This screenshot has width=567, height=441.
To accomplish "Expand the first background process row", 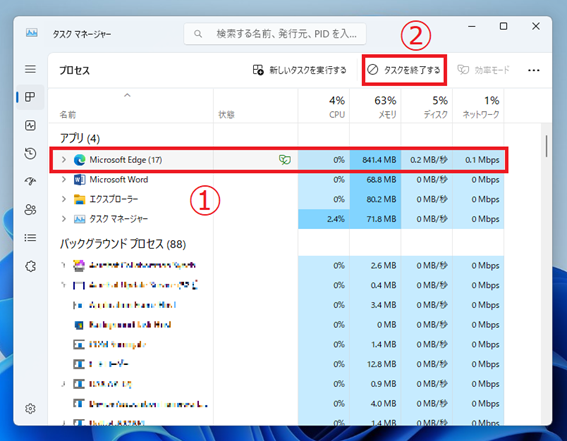I will coord(64,266).
